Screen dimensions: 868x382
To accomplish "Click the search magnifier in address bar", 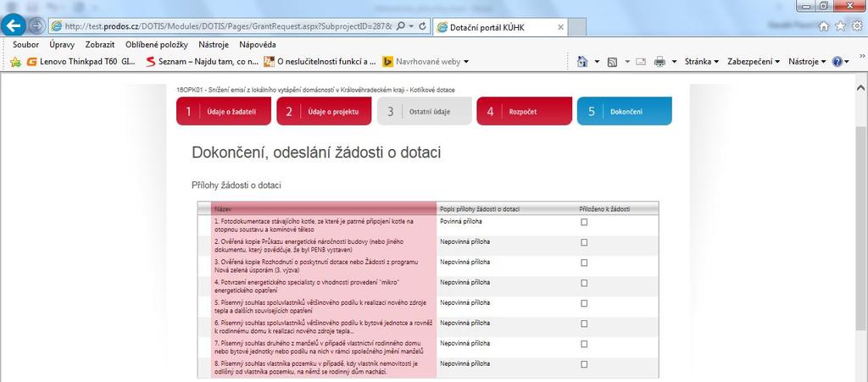I will pos(401,26).
